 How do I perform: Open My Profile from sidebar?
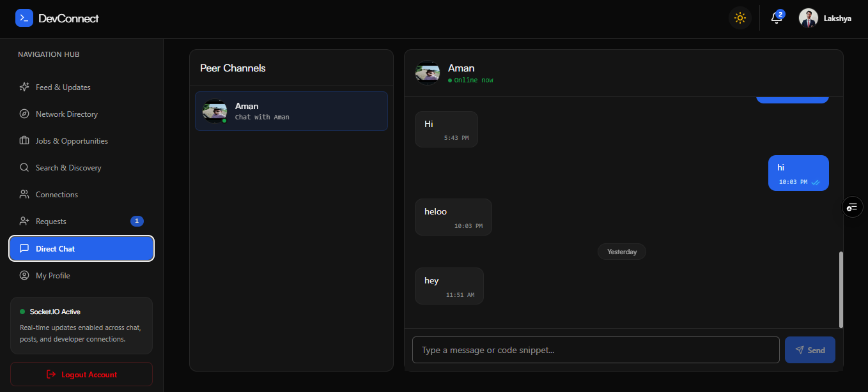[81, 276]
